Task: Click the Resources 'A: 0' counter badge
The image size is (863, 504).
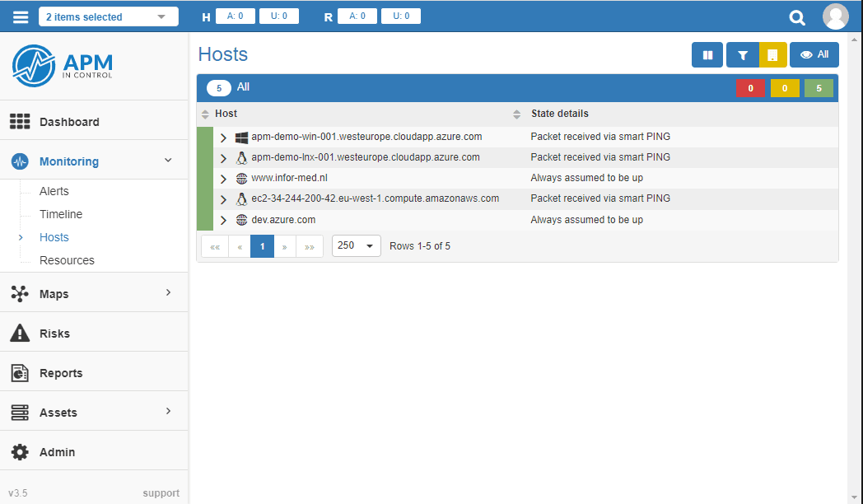Action: [x=357, y=16]
